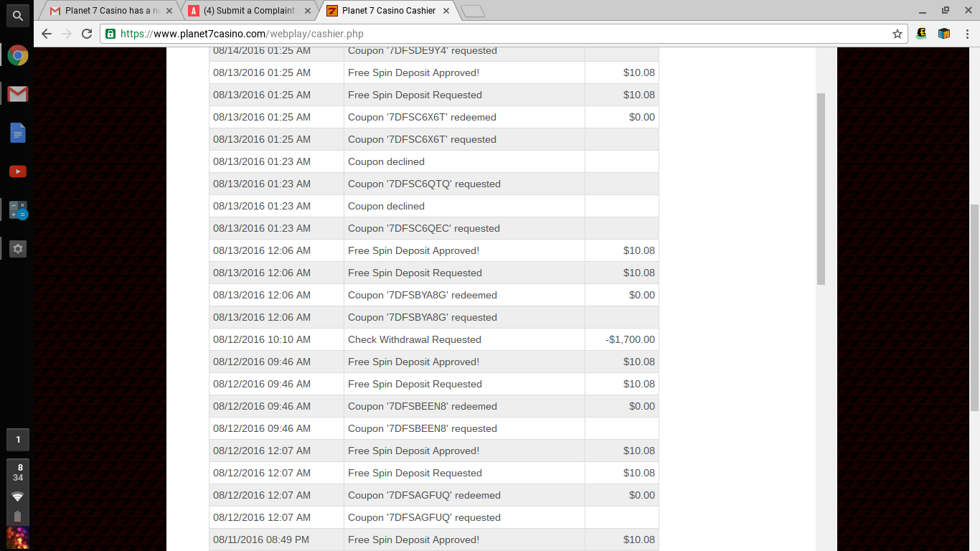The image size is (980, 551).
Task: Open YouTube shelf icon
Action: coord(18,171)
